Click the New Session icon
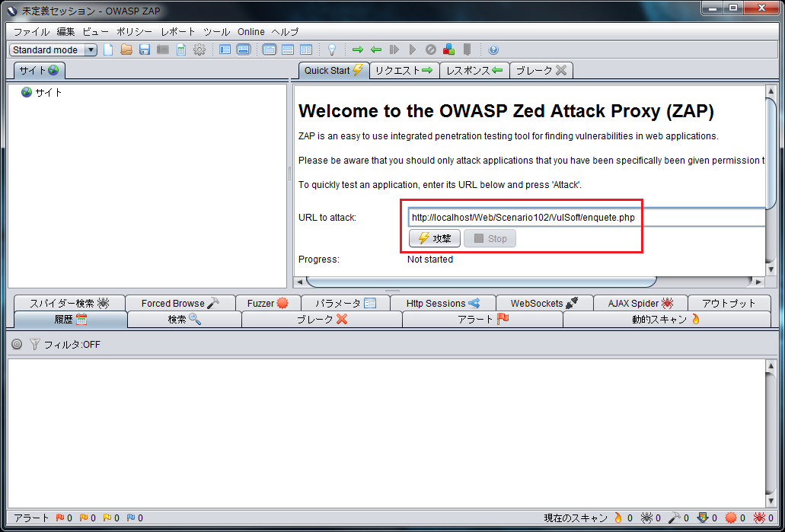The image size is (785, 532). tap(108, 49)
